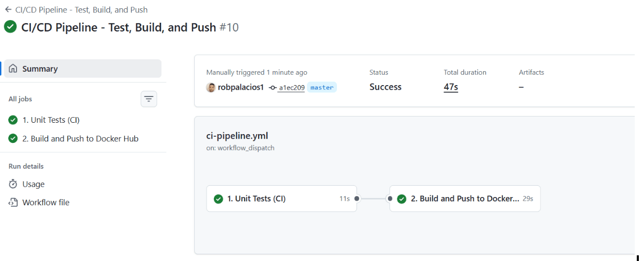The image size is (644, 261).
Task: Click the pipeline success check icon in the title
Action: pyautogui.click(x=10, y=27)
